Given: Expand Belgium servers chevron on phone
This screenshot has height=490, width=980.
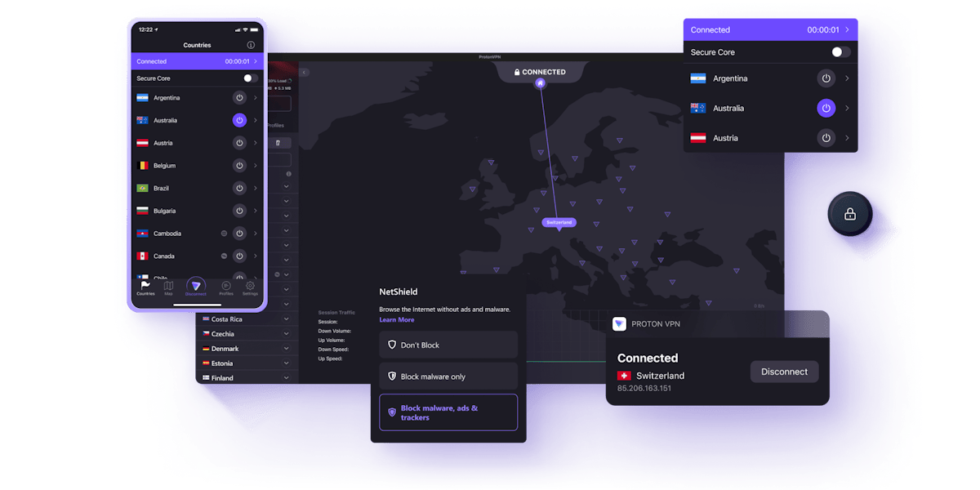Looking at the screenshot, I should click(256, 166).
